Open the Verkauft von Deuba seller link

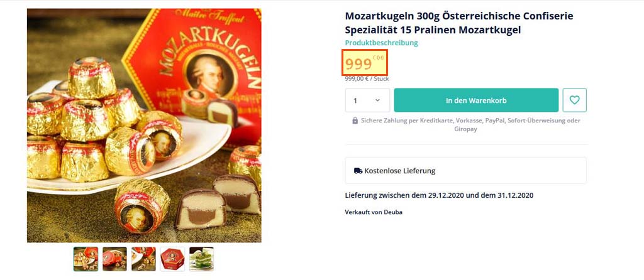[374, 212]
